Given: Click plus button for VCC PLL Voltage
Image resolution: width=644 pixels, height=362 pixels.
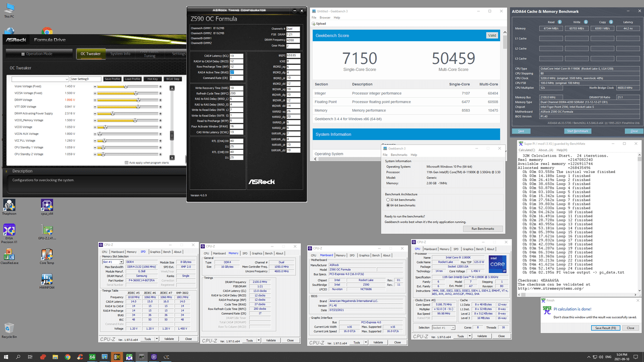Looking at the screenshot, I should click(160, 141).
